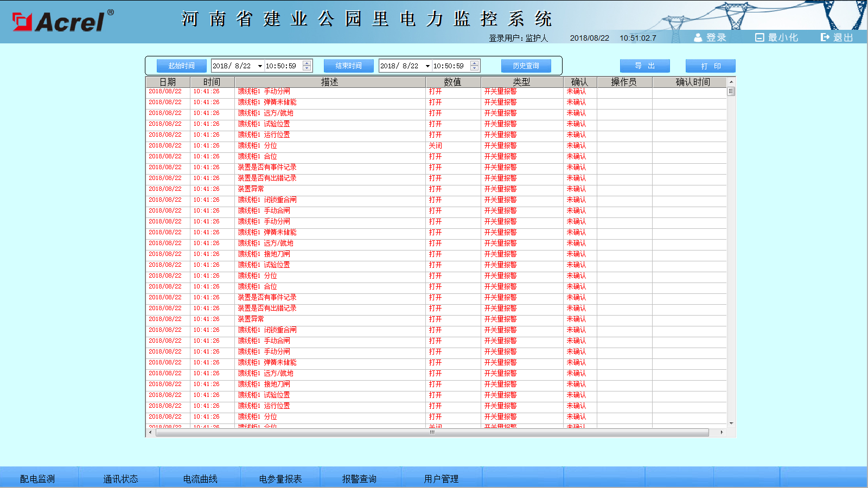Click the 类型 column header
Viewport: 868px width, 488px height.
[x=522, y=82]
